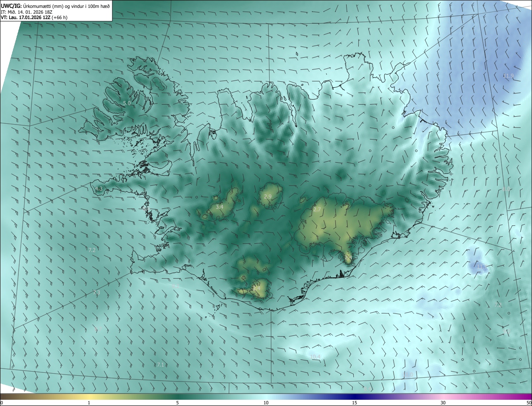Click the 'VT: Lau. 17.01.2026 12Z' line
The image size is (532, 406).
pyautogui.click(x=34, y=17)
